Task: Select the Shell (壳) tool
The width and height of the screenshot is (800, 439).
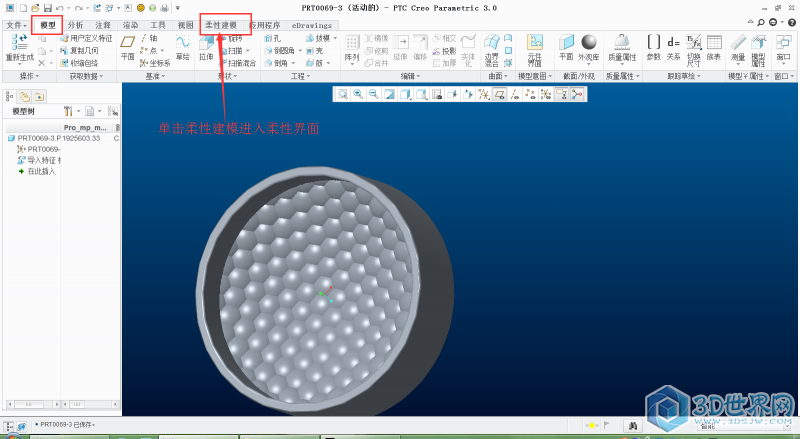Action: point(315,51)
